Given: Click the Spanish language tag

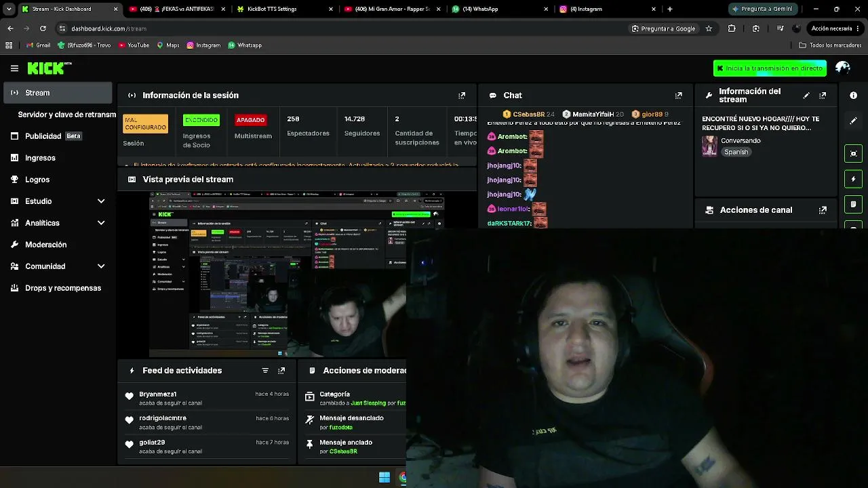Looking at the screenshot, I should (736, 152).
